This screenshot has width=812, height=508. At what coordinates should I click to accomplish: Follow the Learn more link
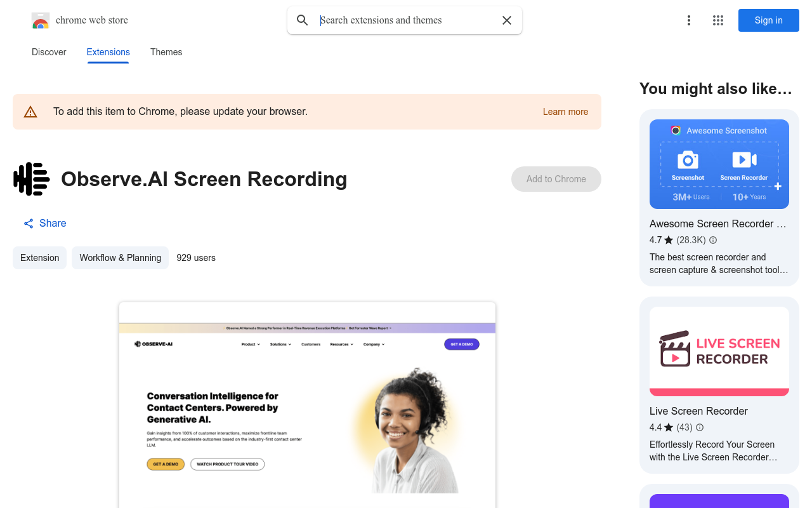[x=565, y=112]
